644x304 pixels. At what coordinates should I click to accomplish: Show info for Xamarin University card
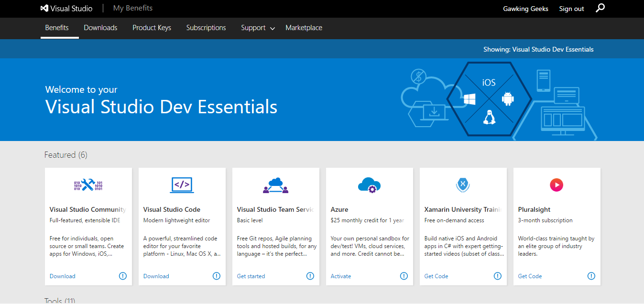point(498,276)
